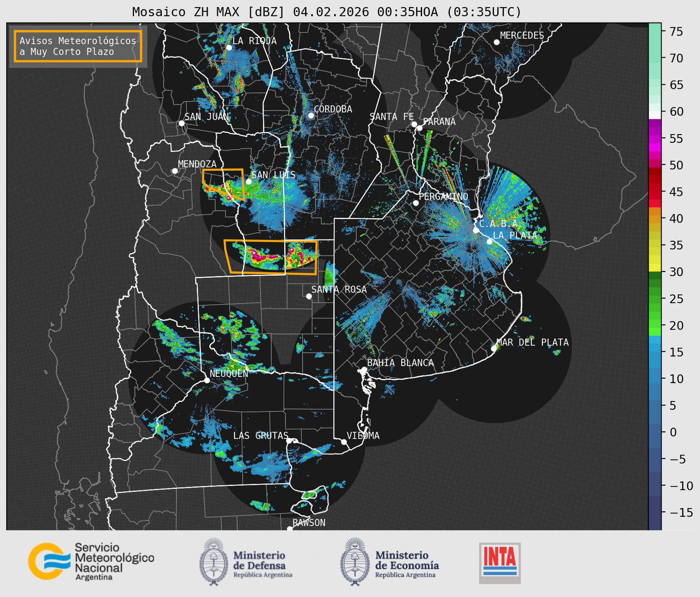The height and width of the screenshot is (597, 700).
Task: Click the 30 dBZ yellow color band
Action: click(x=655, y=268)
